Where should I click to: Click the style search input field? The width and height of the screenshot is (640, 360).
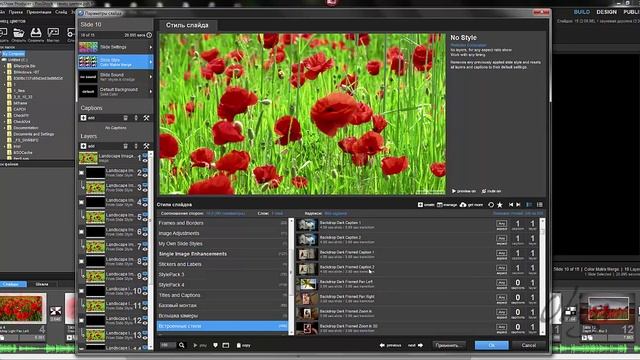click(168, 345)
